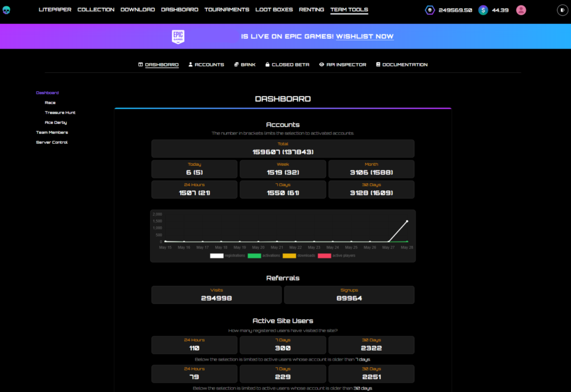
Task: Click the logout icon at top right
Action: point(562,10)
